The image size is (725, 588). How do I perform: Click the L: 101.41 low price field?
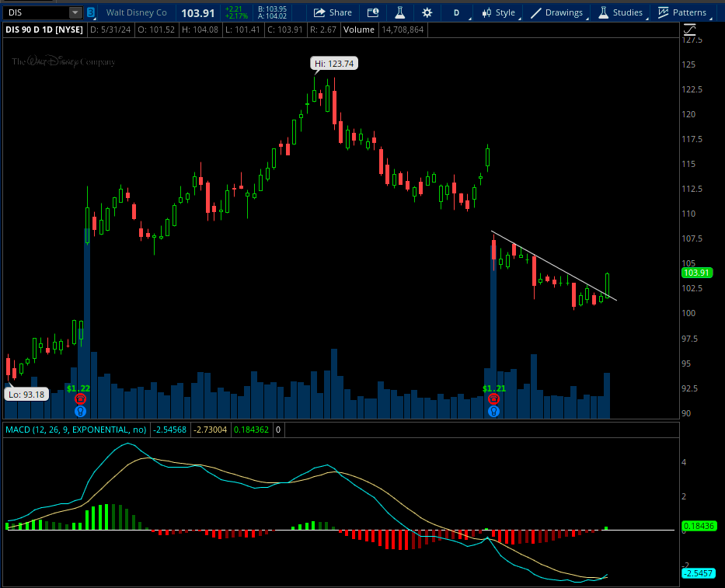242,30
